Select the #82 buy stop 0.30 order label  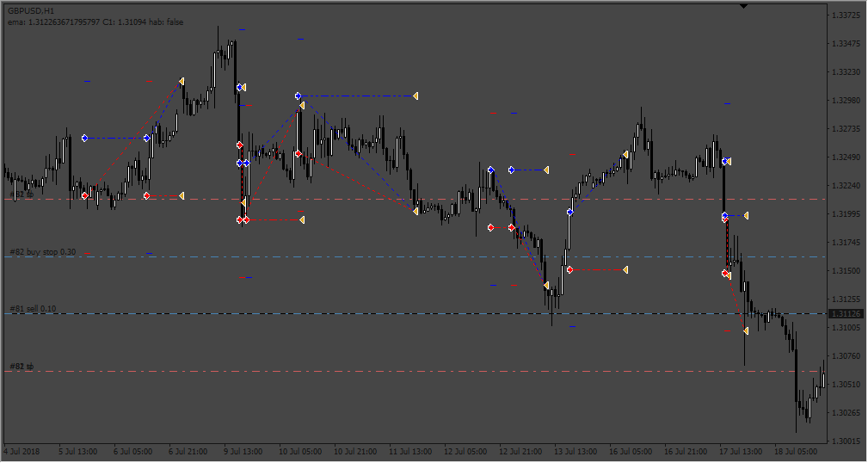[x=43, y=252]
